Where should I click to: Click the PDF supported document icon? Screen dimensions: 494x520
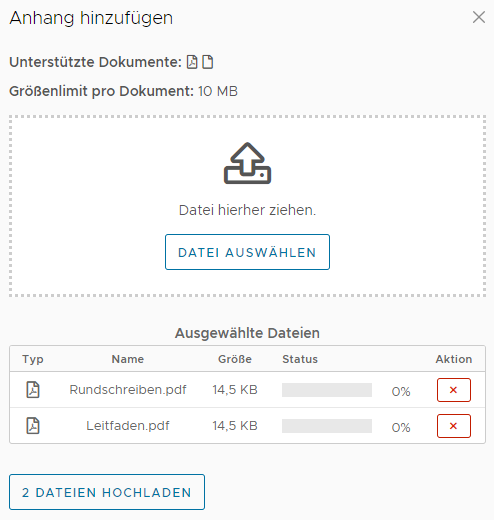[x=192, y=62]
